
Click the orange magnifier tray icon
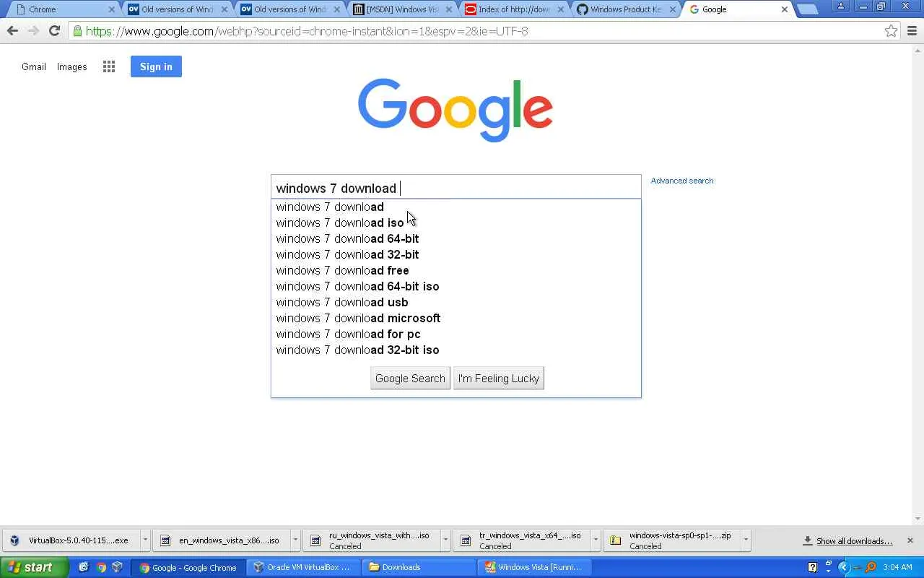pos(871,567)
